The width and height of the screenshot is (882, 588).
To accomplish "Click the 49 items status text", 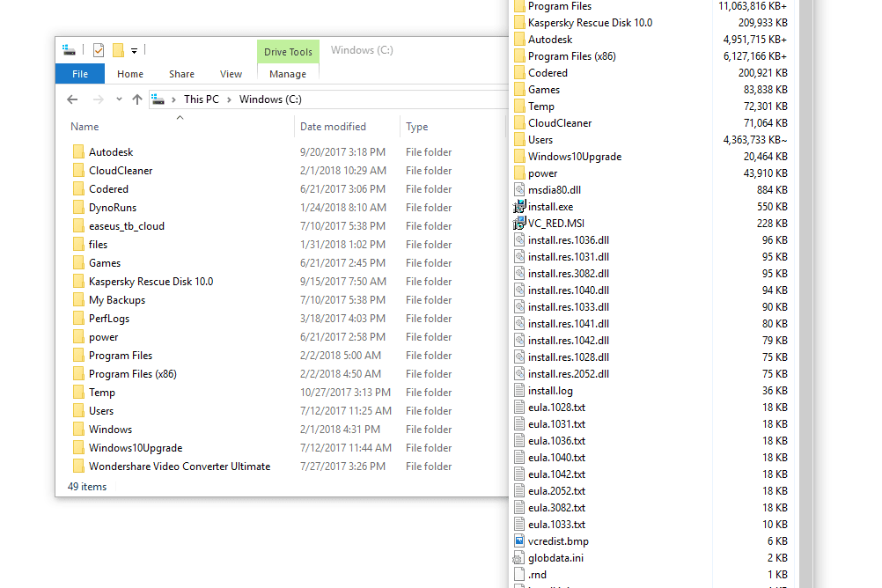I will [x=87, y=487].
